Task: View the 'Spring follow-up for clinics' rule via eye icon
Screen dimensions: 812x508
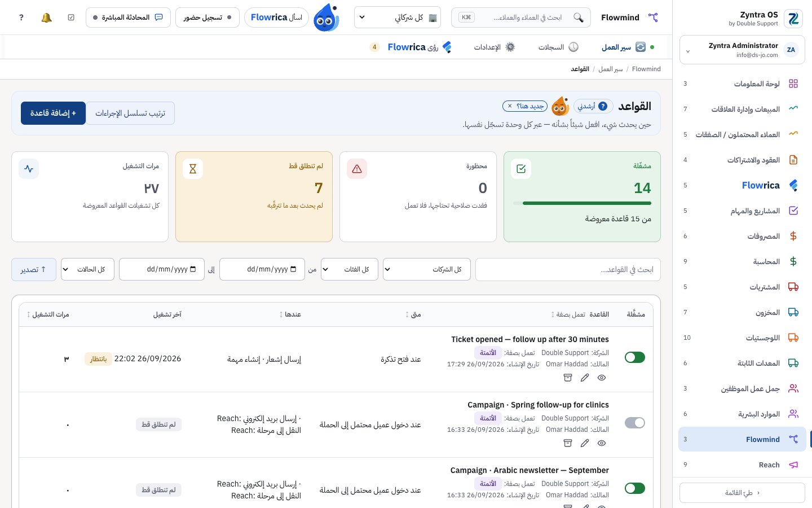Action: coord(602,443)
